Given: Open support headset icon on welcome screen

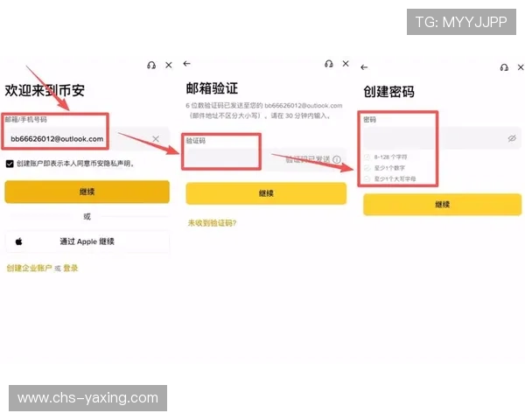Looking at the screenshot, I should click(x=151, y=65).
